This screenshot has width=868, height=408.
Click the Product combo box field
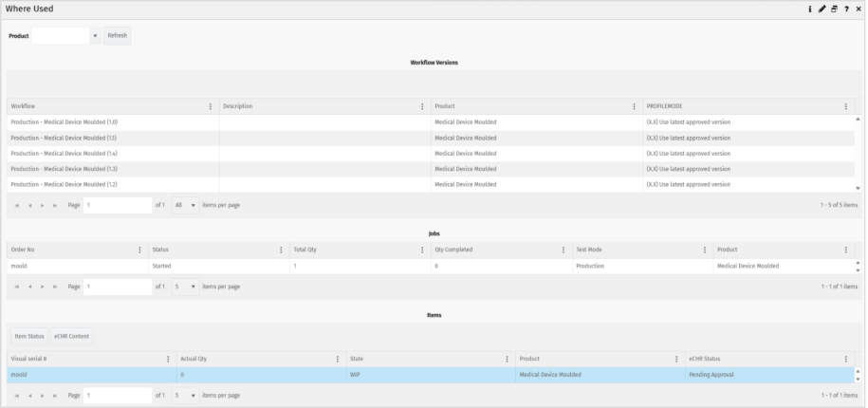click(x=61, y=36)
